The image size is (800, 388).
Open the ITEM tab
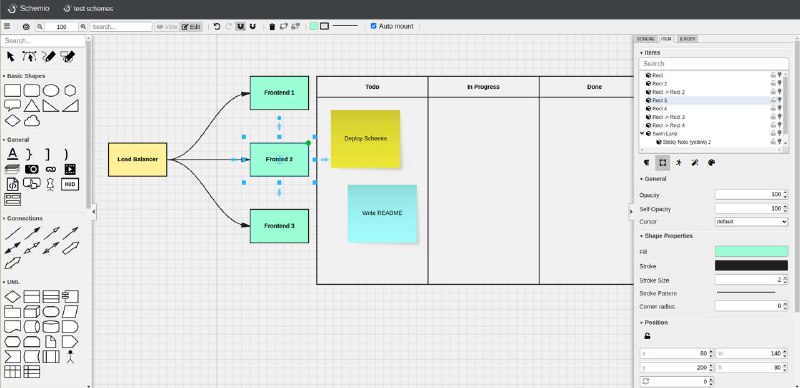[666, 39]
